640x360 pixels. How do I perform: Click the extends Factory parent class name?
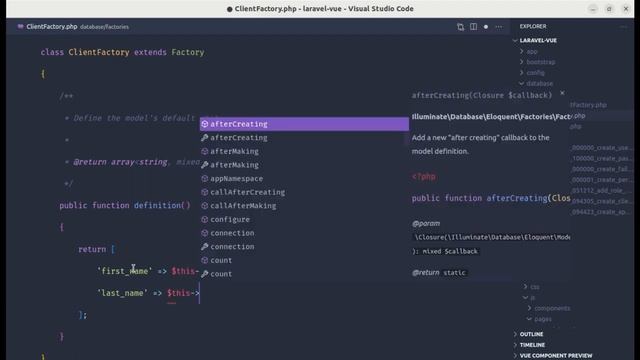click(x=188, y=52)
